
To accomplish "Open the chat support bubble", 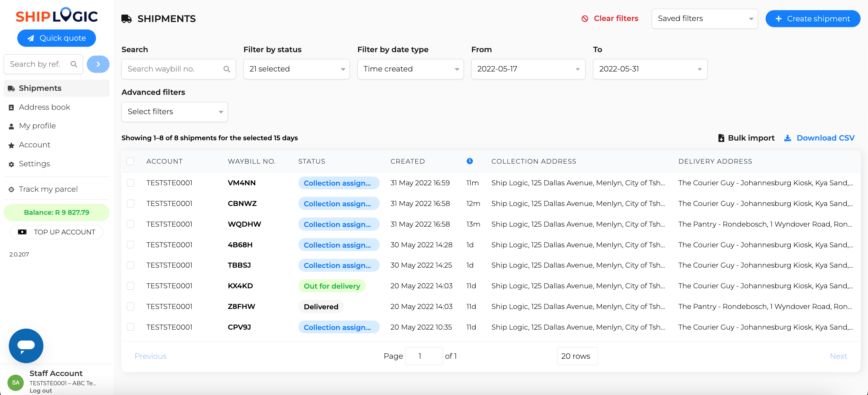I will [x=26, y=346].
